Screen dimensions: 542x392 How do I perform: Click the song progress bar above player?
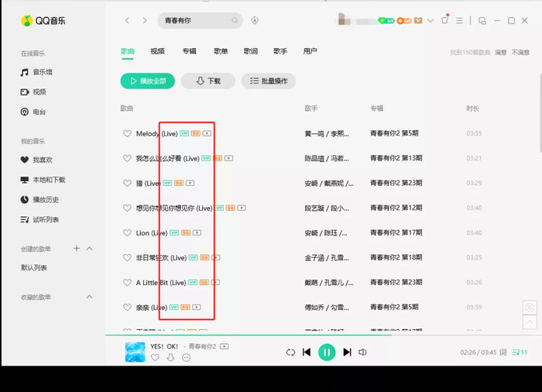pos(310,335)
